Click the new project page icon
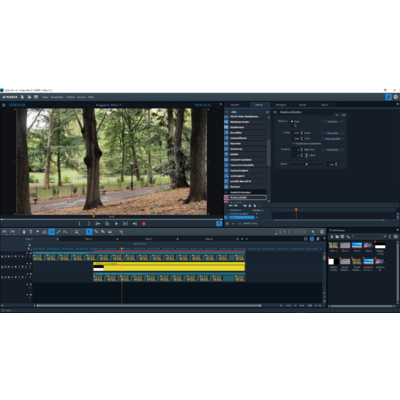Screen dimensions: 400x400 [x=22, y=97]
